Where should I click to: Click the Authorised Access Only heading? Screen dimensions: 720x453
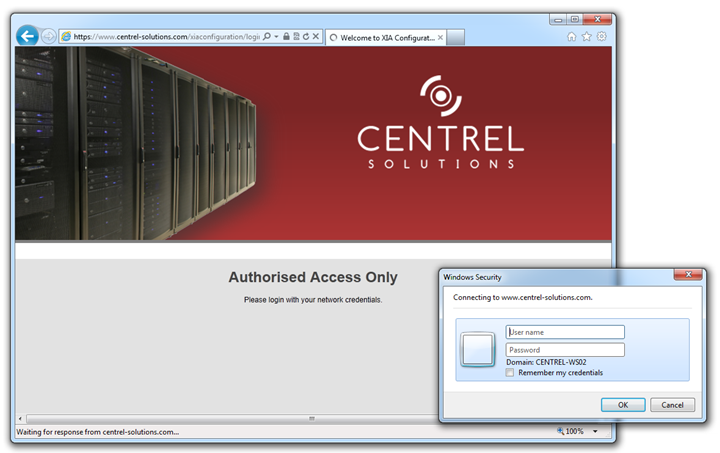pyautogui.click(x=313, y=277)
